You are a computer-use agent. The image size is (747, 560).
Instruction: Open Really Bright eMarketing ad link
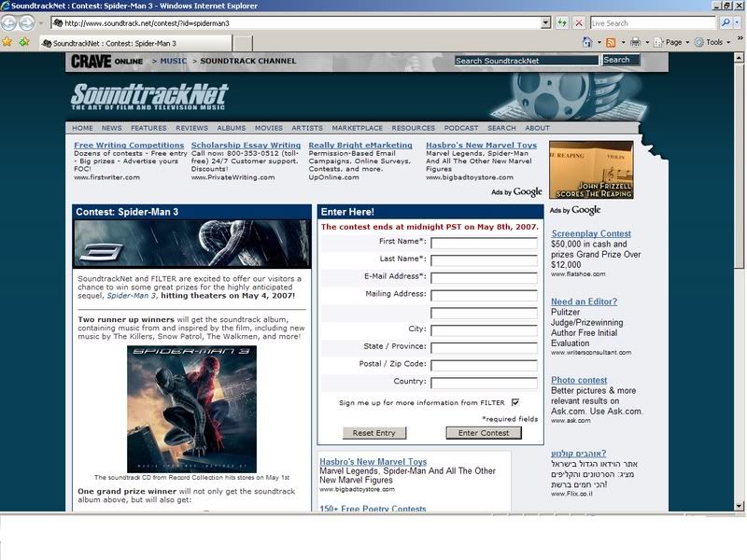pyautogui.click(x=360, y=146)
